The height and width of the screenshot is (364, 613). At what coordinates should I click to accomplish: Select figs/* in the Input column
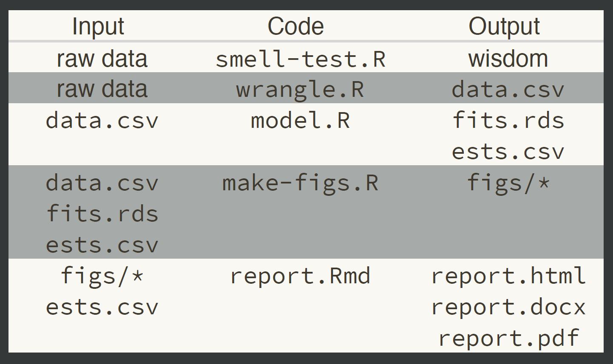(x=102, y=276)
